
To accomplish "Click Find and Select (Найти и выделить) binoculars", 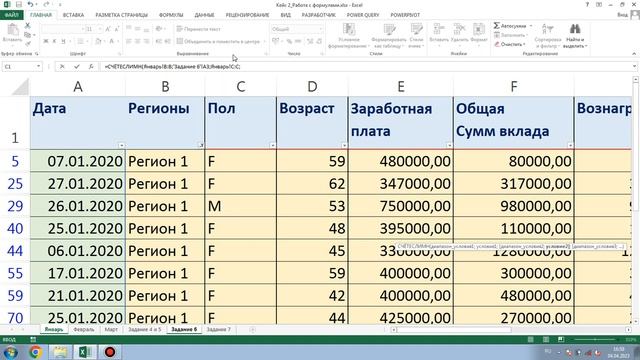I will pyautogui.click(x=575, y=29).
